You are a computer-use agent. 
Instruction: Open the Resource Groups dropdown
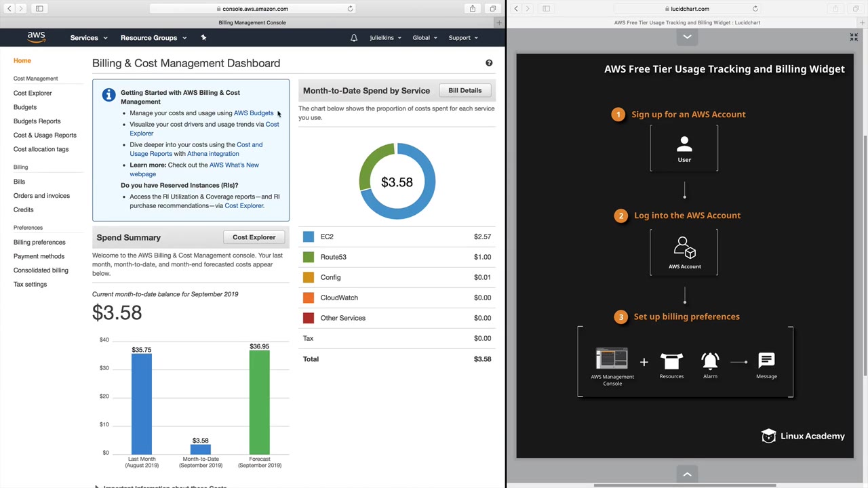pos(153,38)
